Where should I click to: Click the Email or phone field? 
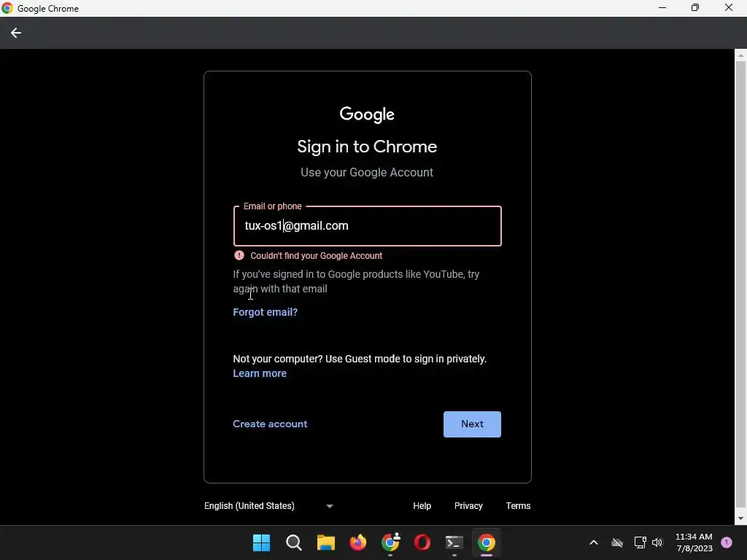click(x=368, y=226)
